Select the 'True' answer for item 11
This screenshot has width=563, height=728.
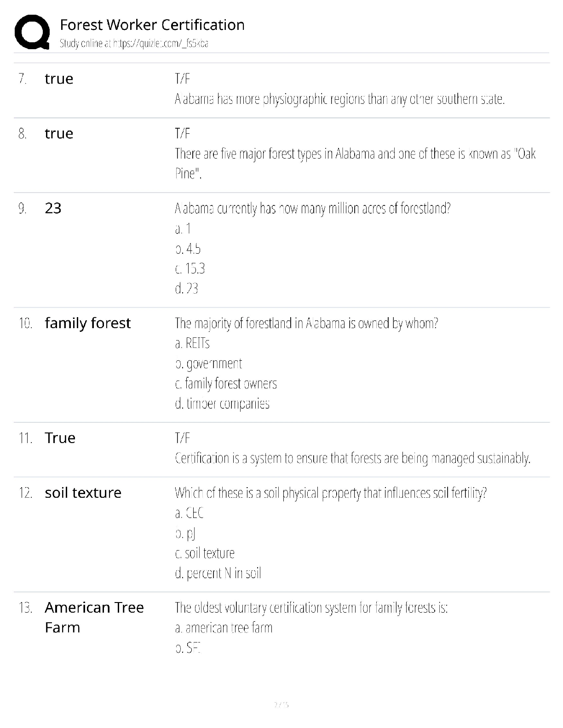[60, 438]
